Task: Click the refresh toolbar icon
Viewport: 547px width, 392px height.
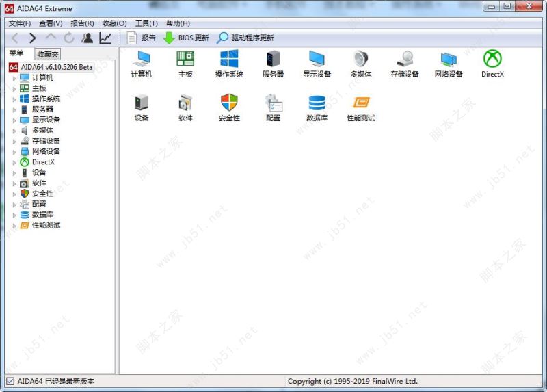Action: click(x=69, y=38)
